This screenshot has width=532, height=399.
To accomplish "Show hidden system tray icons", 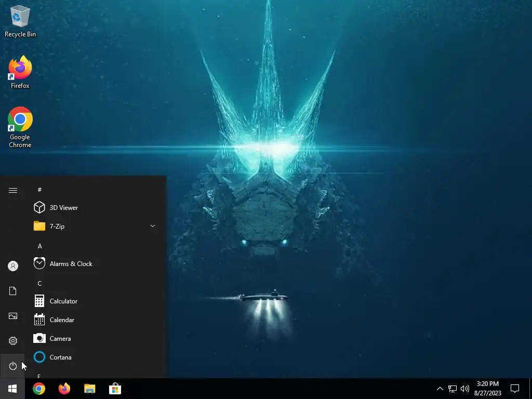I will click(440, 389).
